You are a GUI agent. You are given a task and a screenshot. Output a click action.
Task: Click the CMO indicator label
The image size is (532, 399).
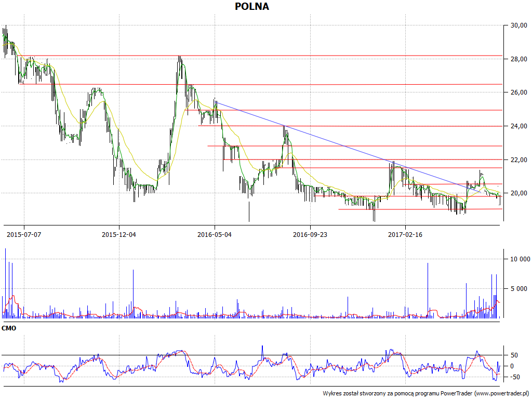coord(9,328)
